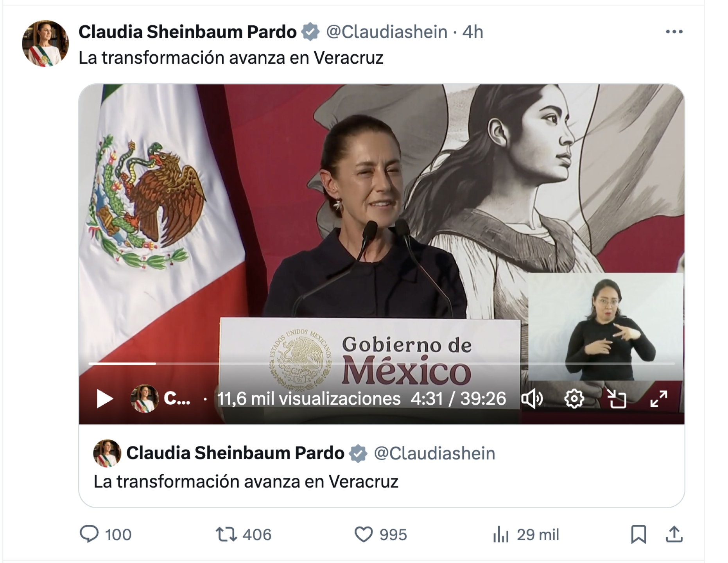Viewport: 728px width, 563px height.
Task: Like the tweet with 995 hearts
Action: [381, 534]
